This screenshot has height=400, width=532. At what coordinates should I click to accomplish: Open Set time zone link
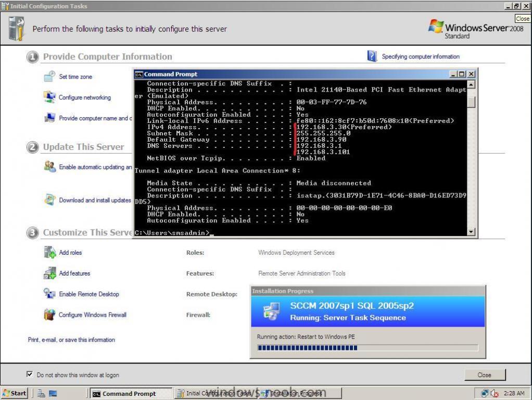tap(75, 77)
